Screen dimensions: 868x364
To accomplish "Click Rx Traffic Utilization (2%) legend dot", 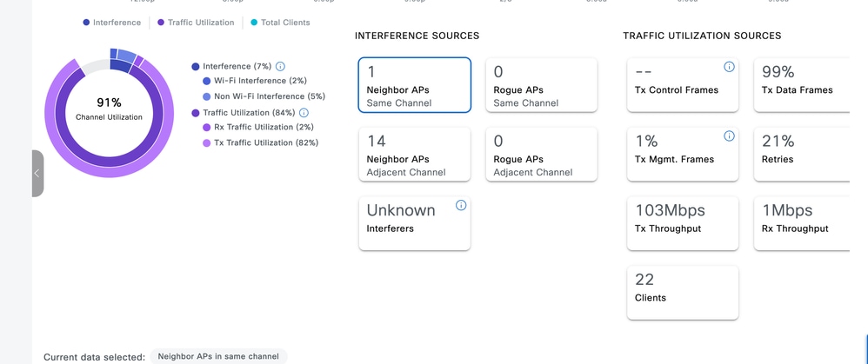I will coord(206,127).
